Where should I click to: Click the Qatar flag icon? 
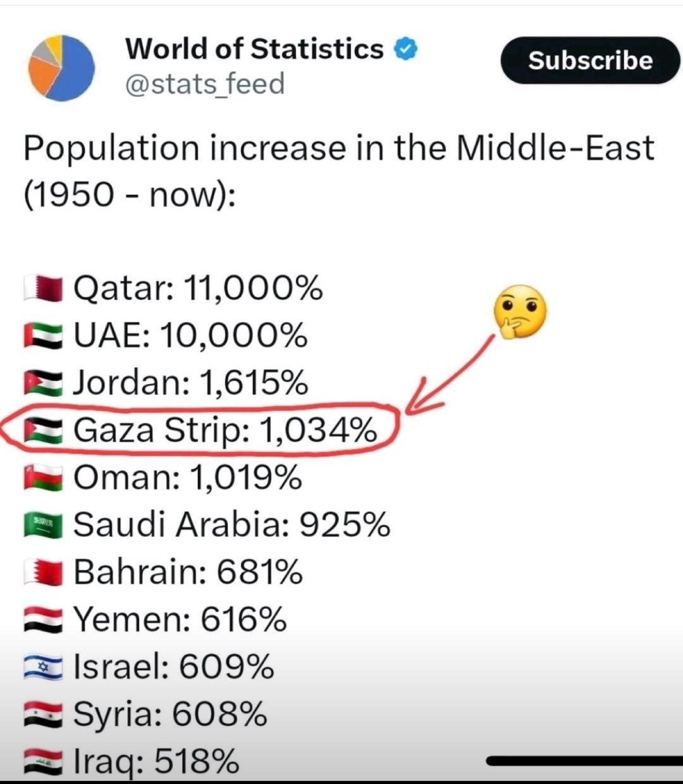click(x=43, y=289)
